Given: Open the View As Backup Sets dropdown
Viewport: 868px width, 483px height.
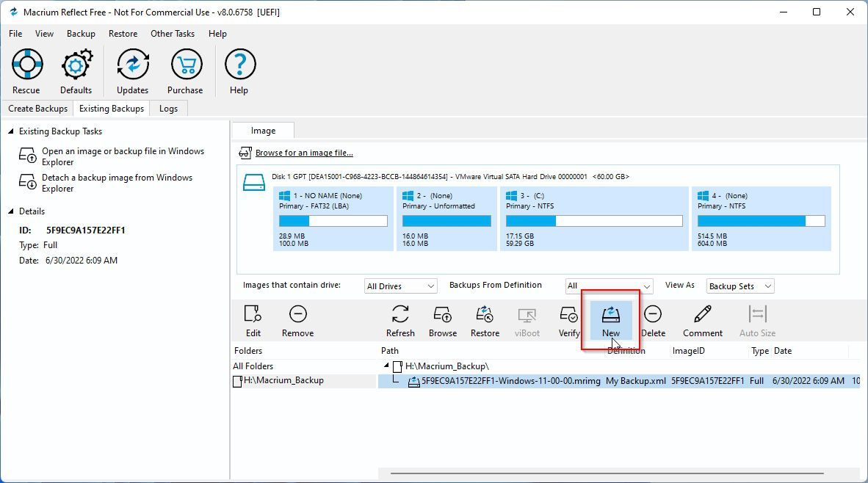Looking at the screenshot, I should (740, 286).
